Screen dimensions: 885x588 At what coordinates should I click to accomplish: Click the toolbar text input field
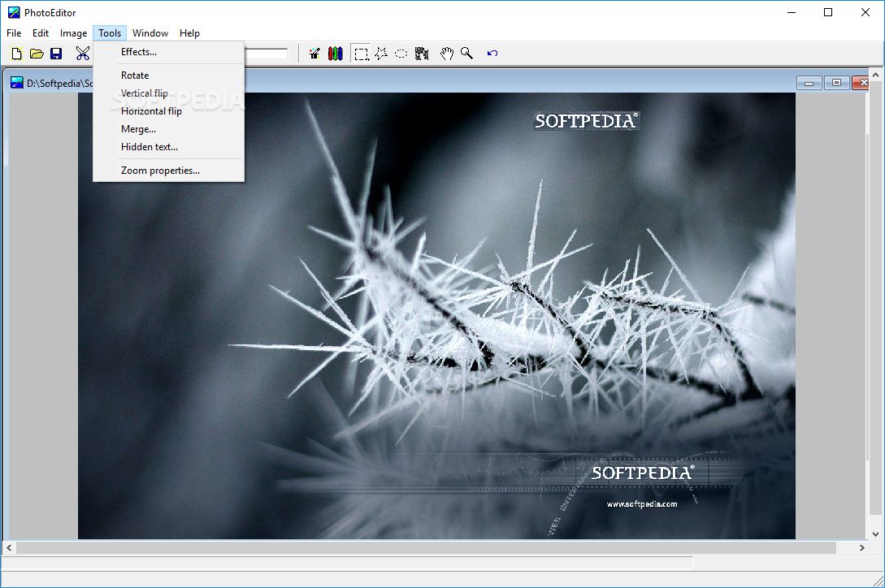click(266, 54)
